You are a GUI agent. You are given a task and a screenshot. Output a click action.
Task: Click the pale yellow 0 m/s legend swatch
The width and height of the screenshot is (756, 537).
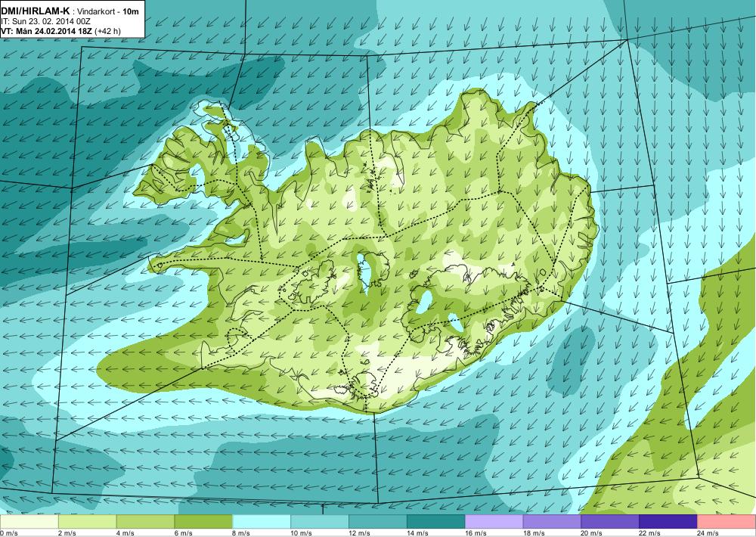(29, 522)
